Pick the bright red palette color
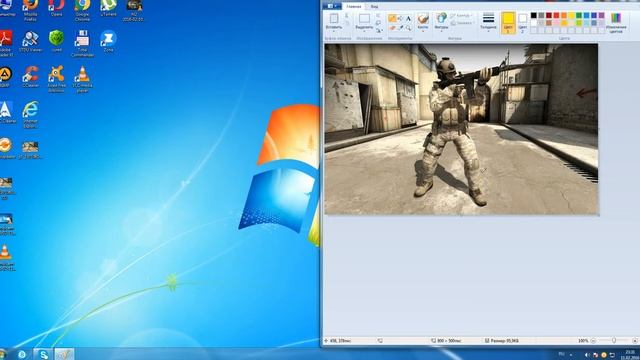Viewport: 640px width, 360px height. (556, 16)
